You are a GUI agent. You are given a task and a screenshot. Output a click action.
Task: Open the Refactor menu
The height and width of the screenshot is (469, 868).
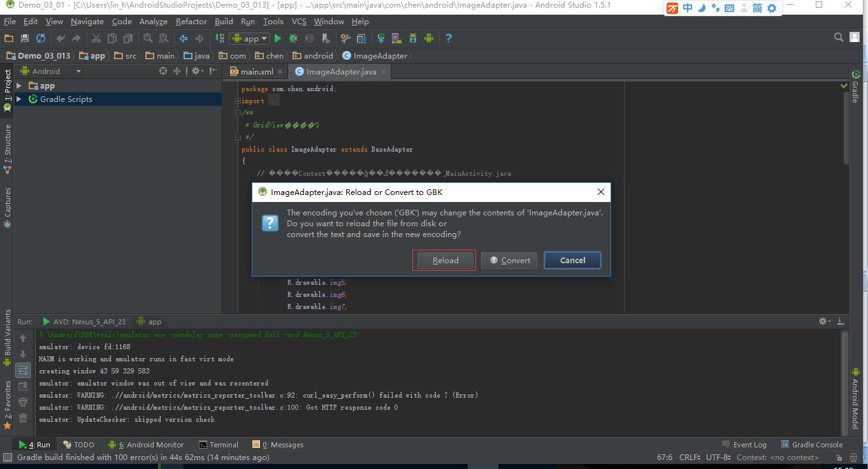tap(191, 21)
